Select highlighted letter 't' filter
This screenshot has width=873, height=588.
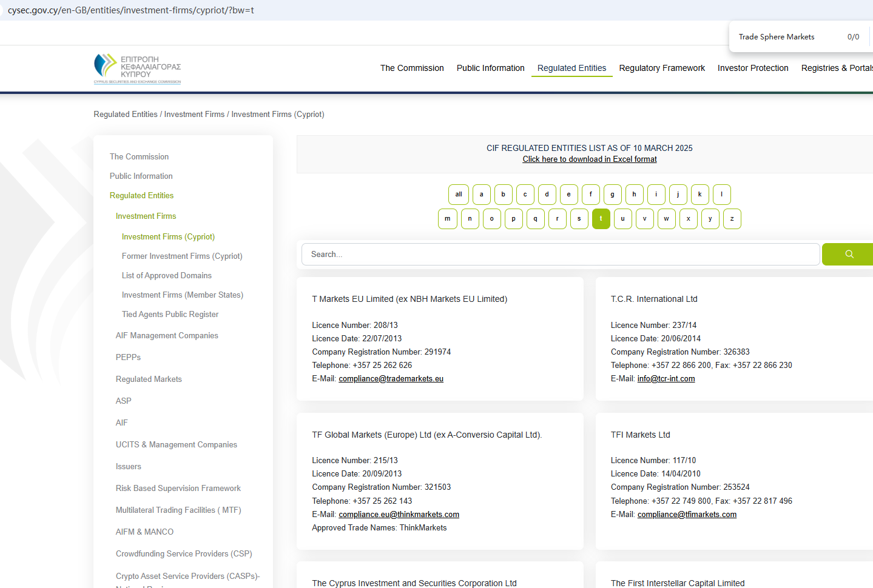pyautogui.click(x=601, y=219)
